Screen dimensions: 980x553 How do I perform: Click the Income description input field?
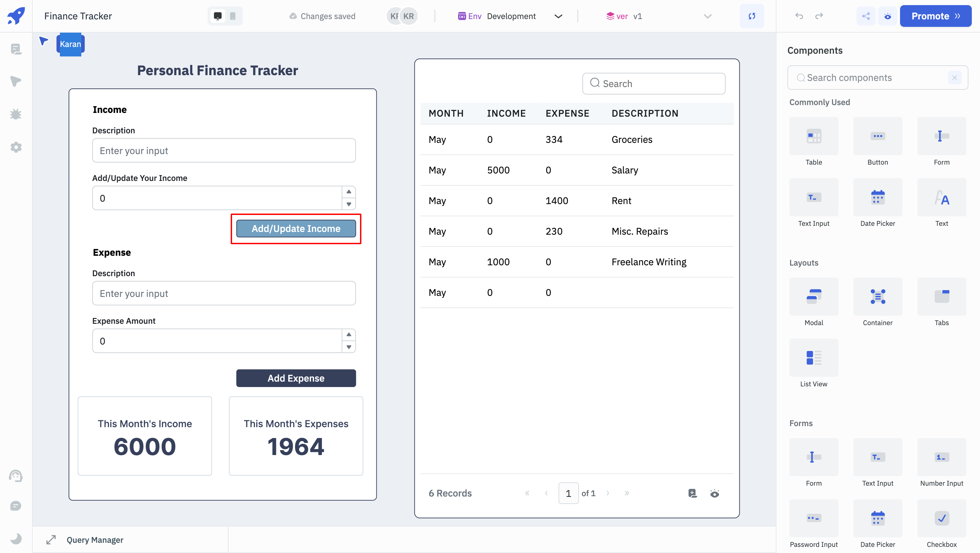tap(224, 150)
